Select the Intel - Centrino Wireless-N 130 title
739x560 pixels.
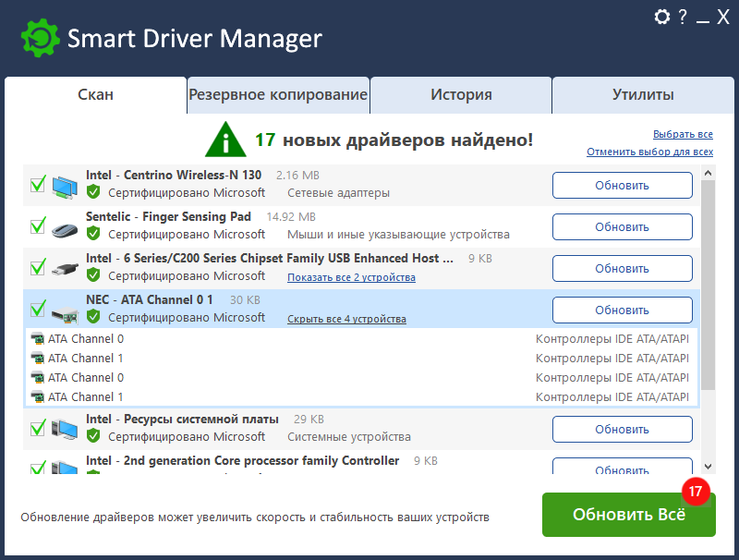click(174, 175)
